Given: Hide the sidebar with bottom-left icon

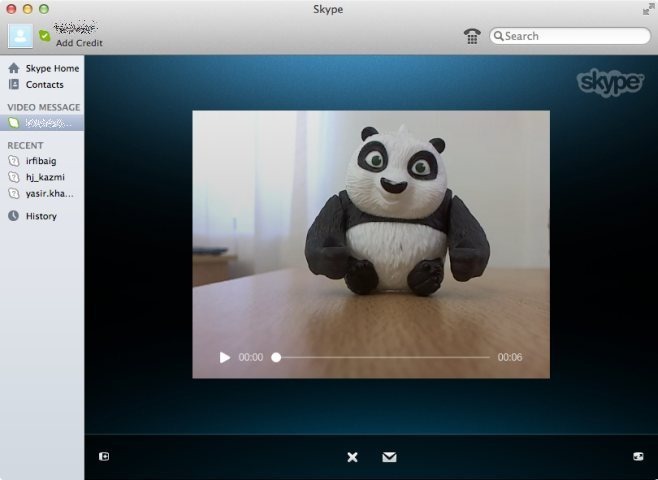Looking at the screenshot, I should tap(104, 456).
